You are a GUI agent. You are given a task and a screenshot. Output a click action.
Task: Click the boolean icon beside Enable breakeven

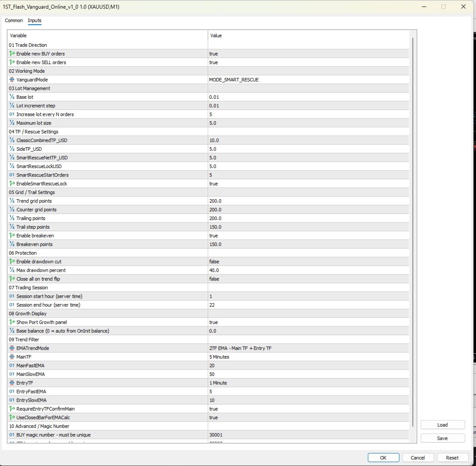point(12,236)
